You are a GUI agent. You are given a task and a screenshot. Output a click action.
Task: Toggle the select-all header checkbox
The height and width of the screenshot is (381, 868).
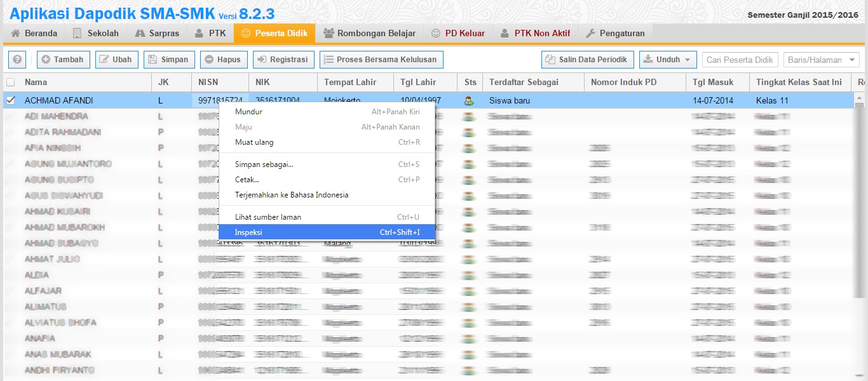[x=10, y=82]
